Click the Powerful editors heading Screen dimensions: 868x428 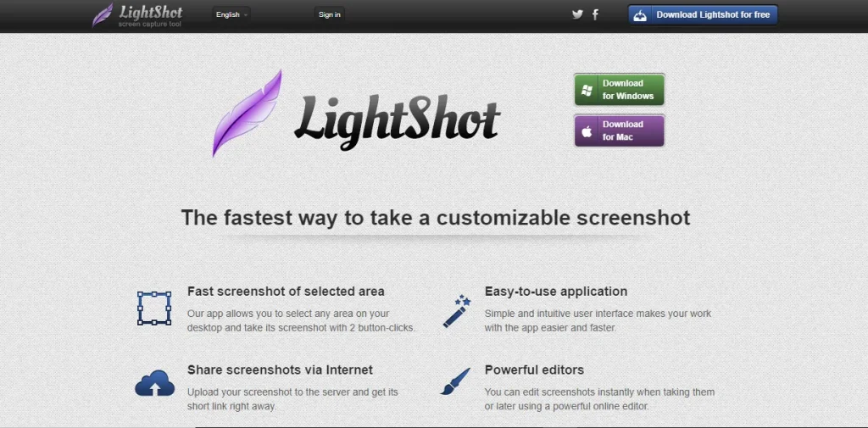click(x=534, y=370)
